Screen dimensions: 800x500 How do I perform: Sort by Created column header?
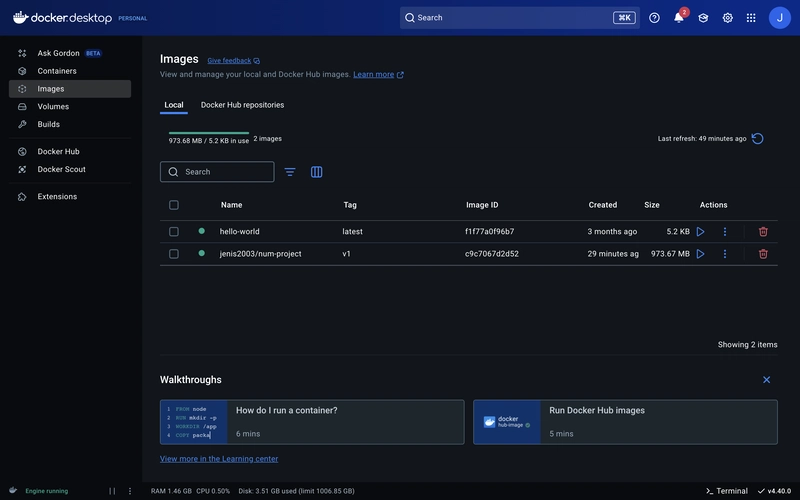[x=603, y=205]
